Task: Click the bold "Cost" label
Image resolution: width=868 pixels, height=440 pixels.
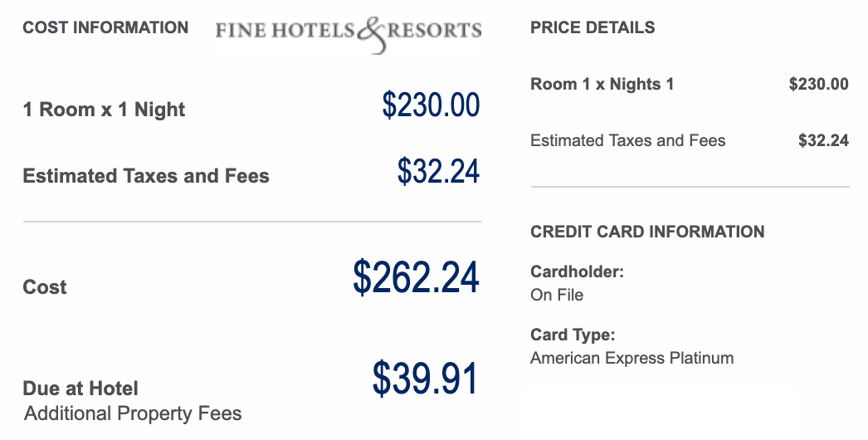Action: (45, 287)
